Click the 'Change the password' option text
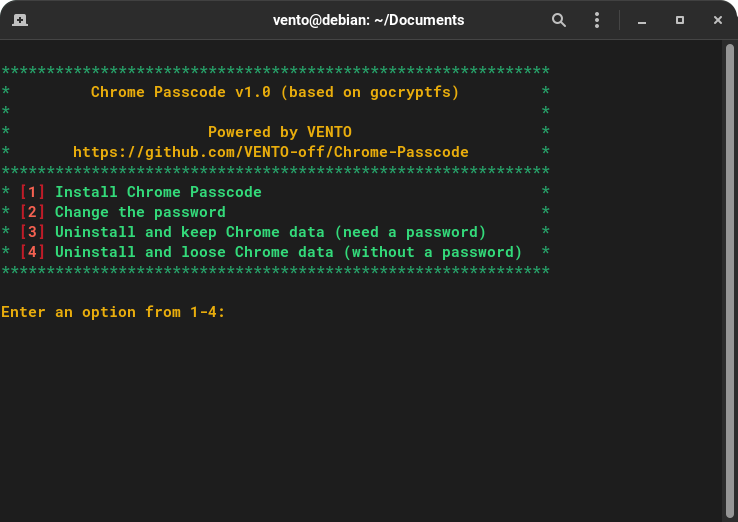Viewport: 738px width, 522px height. click(x=140, y=212)
